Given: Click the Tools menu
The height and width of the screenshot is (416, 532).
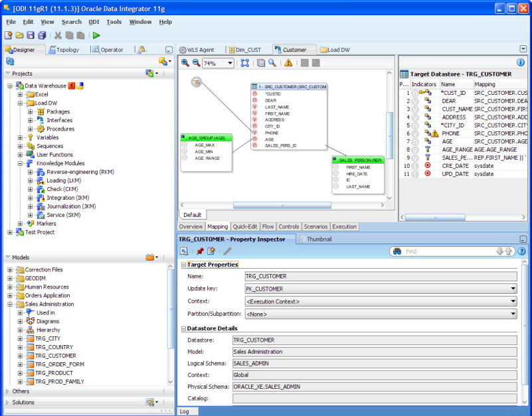Looking at the screenshot, I should pyautogui.click(x=114, y=22).
